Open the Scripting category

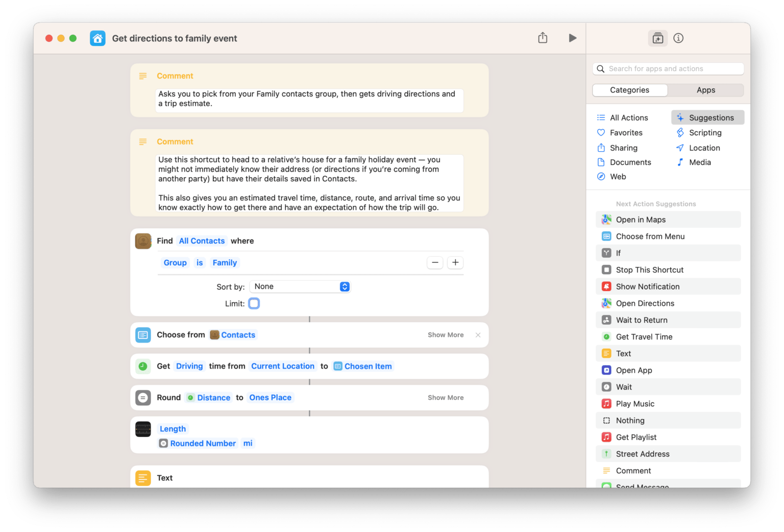click(x=705, y=133)
